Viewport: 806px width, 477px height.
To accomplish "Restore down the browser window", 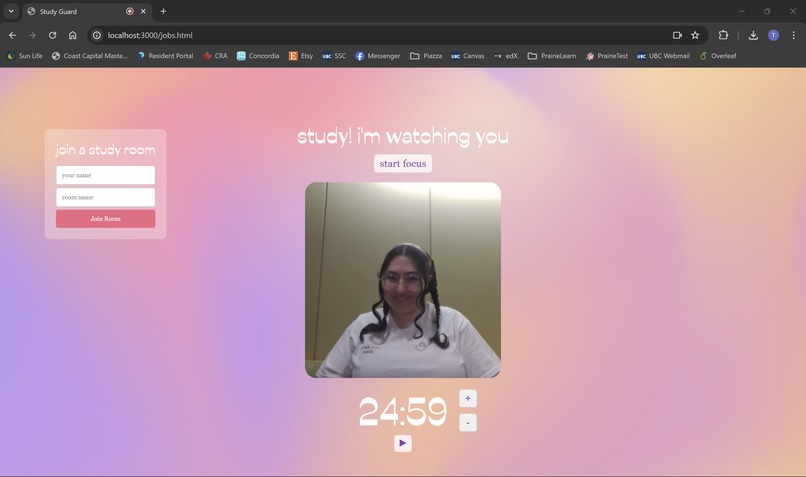I will [767, 11].
